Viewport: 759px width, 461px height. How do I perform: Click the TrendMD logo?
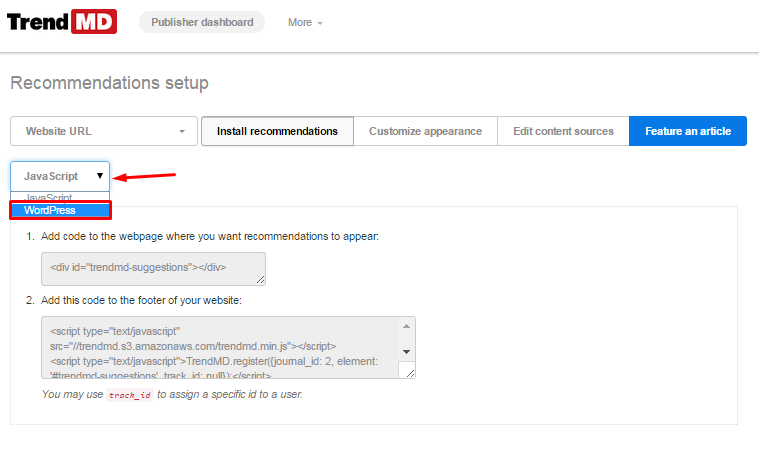click(61, 22)
